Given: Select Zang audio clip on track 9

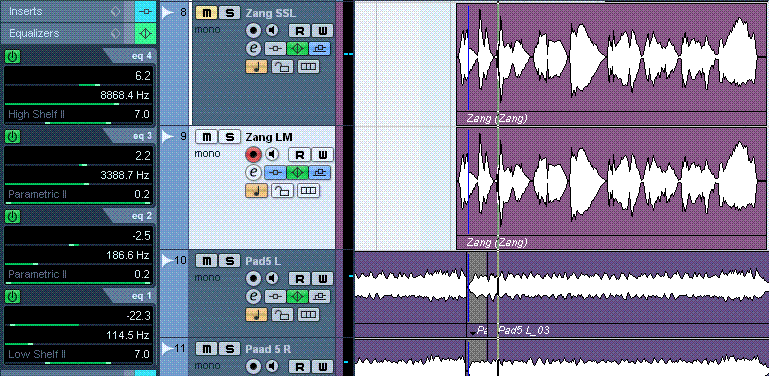Looking at the screenshot, I should pyautogui.click(x=612, y=189).
